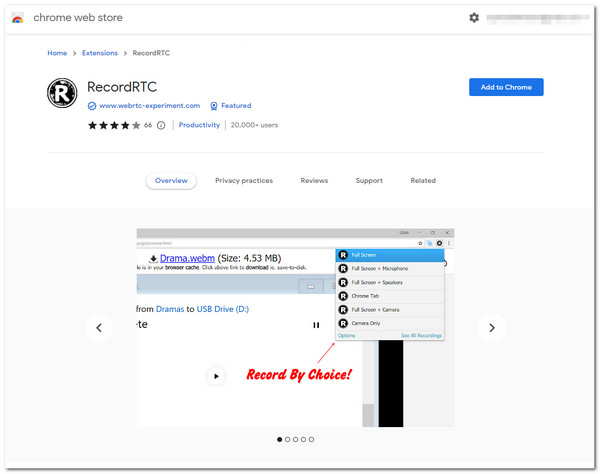Click See All Recordings in screenshot popup
The width and height of the screenshot is (600, 474).
pos(421,336)
